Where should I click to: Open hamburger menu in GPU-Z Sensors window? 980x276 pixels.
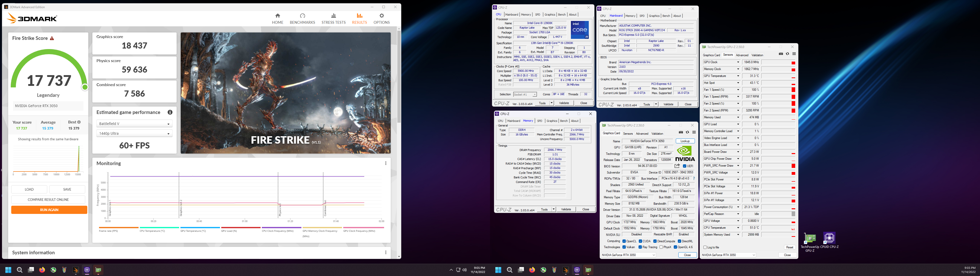pyautogui.click(x=794, y=54)
